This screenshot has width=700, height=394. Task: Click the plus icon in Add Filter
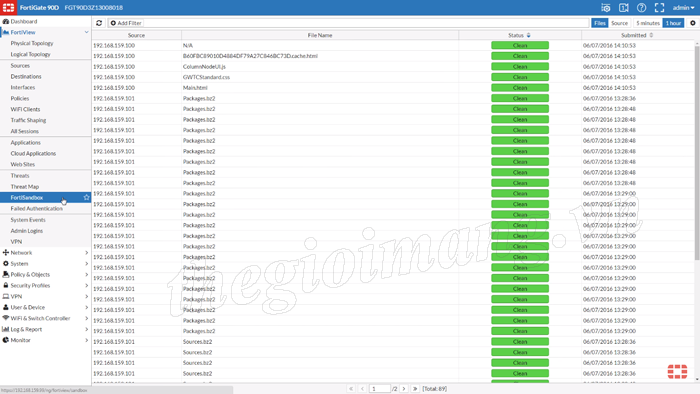point(113,23)
